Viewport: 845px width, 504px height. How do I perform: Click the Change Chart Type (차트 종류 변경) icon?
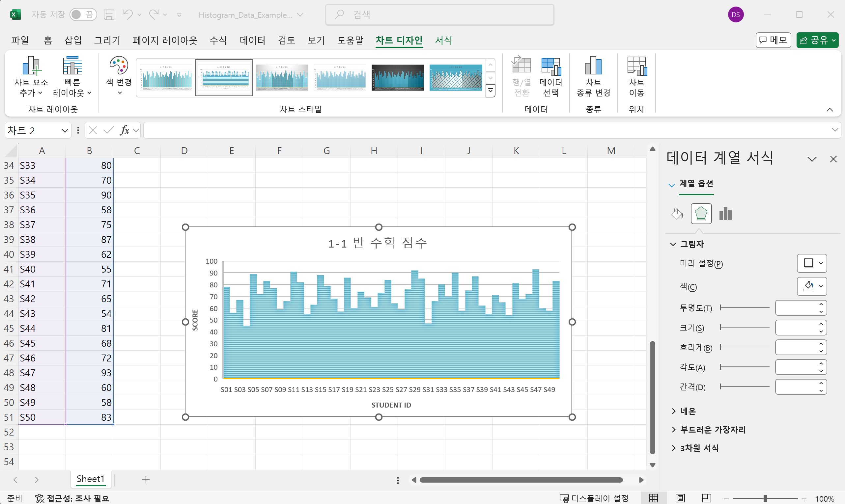pyautogui.click(x=593, y=66)
